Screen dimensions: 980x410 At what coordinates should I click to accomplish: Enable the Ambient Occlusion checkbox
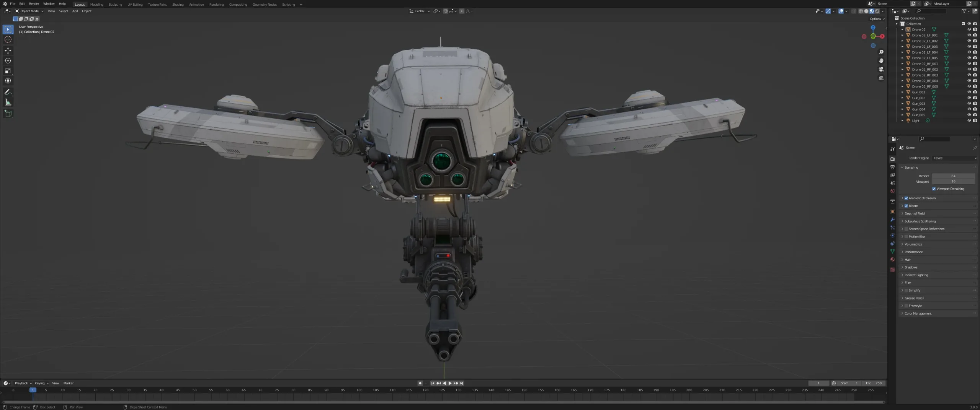[906, 198]
